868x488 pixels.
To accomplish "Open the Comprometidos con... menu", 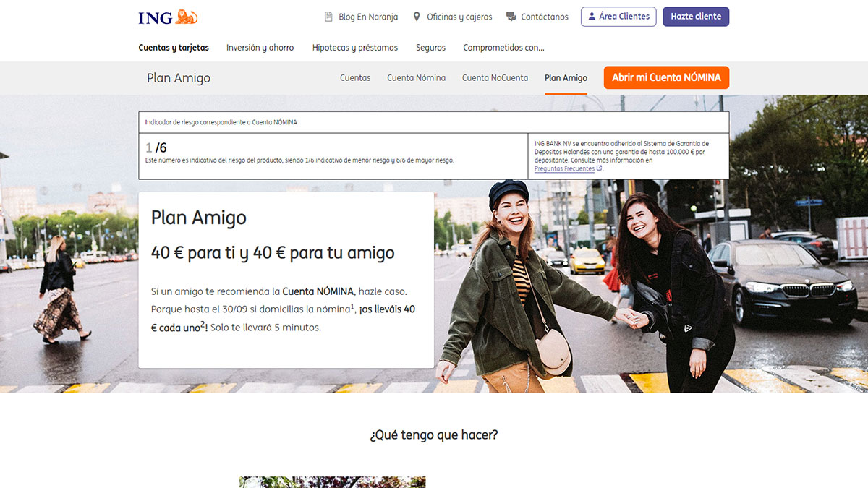I will pos(503,48).
